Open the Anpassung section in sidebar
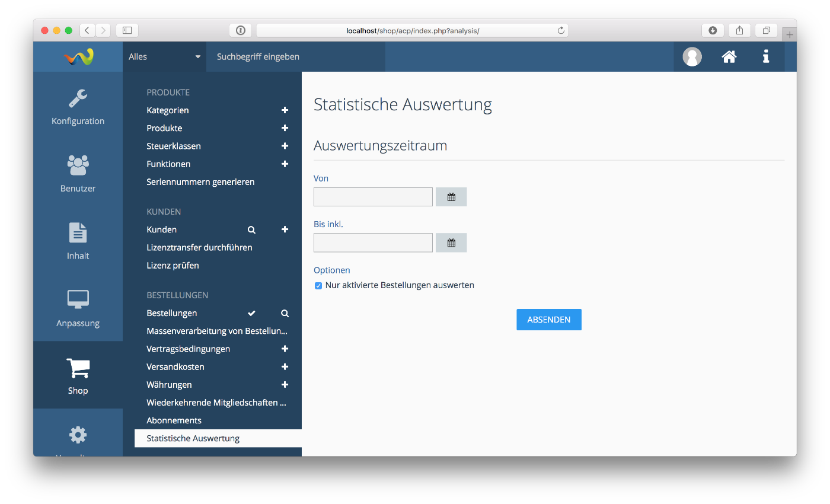Image resolution: width=830 pixels, height=504 pixels. click(78, 308)
